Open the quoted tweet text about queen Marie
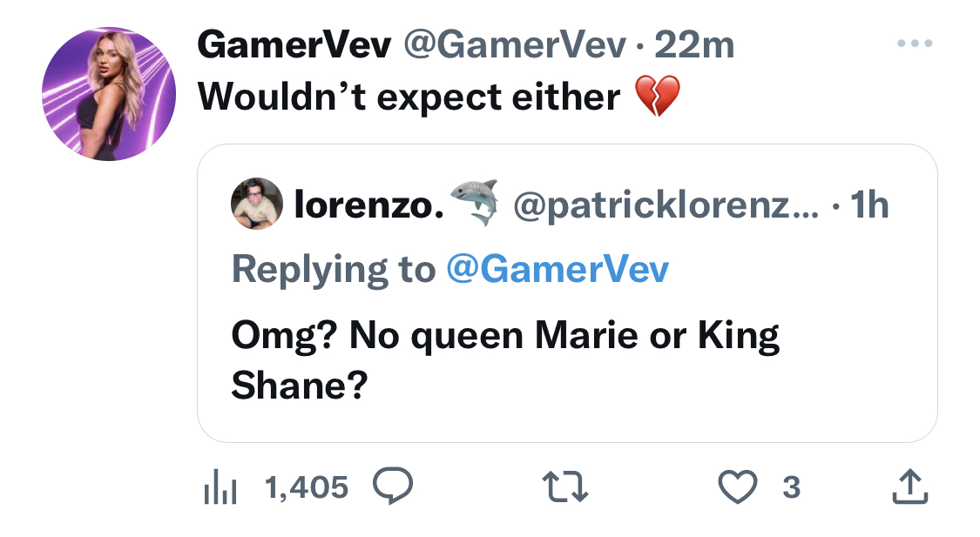 [505, 360]
